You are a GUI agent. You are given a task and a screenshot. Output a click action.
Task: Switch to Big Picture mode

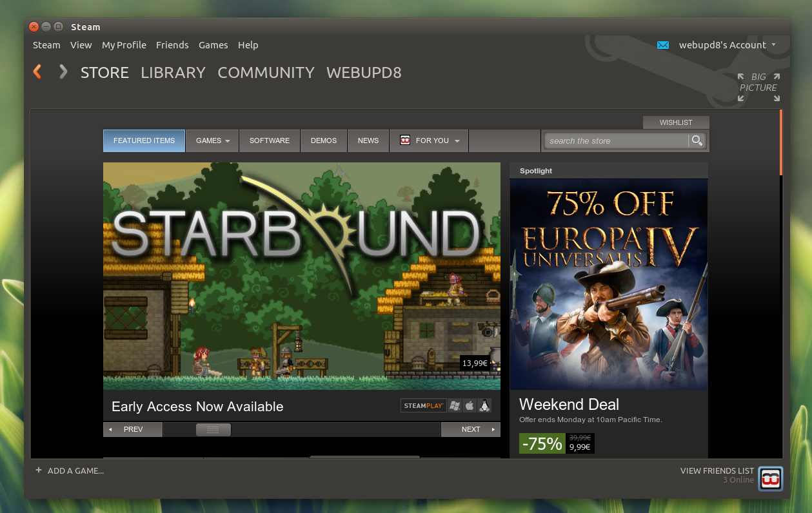[x=758, y=87]
